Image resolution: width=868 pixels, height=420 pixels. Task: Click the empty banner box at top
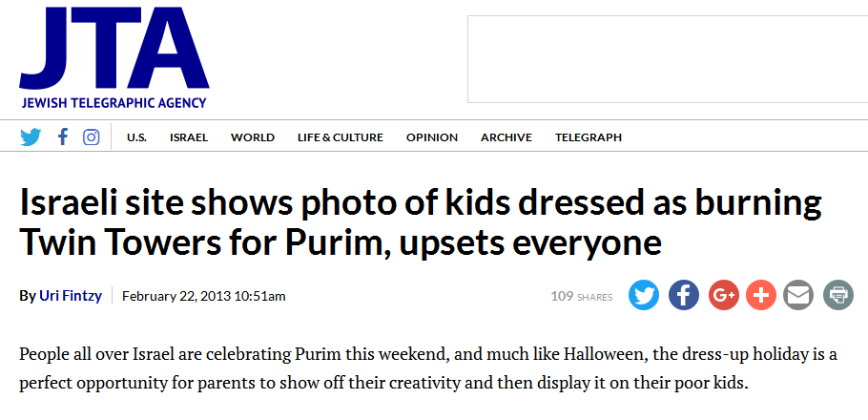(668, 59)
